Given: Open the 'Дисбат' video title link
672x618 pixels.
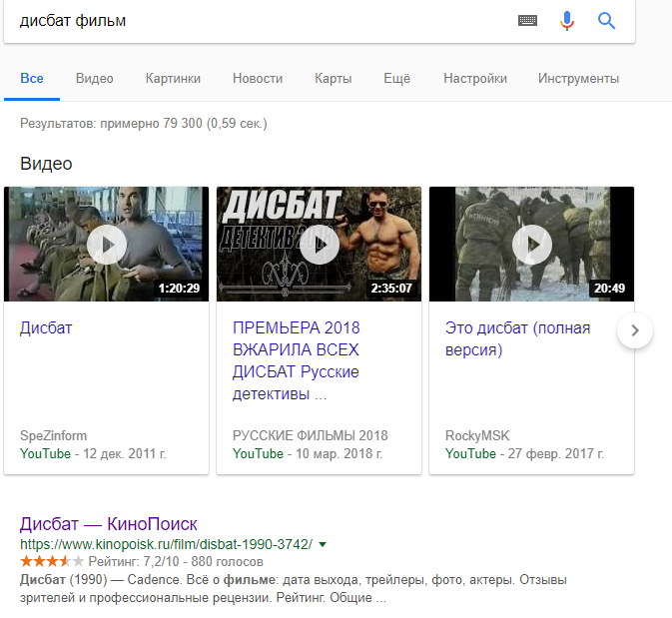Looking at the screenshot, I should pos(46,328).
